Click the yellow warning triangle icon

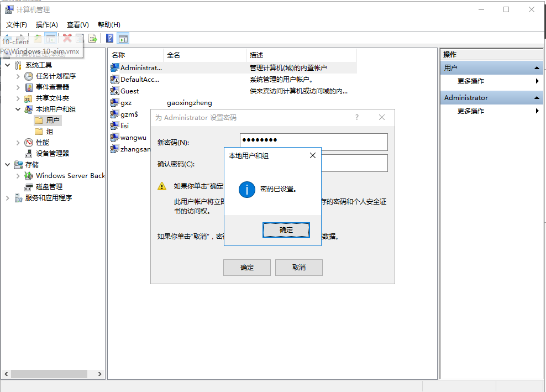tap(162, 186)
